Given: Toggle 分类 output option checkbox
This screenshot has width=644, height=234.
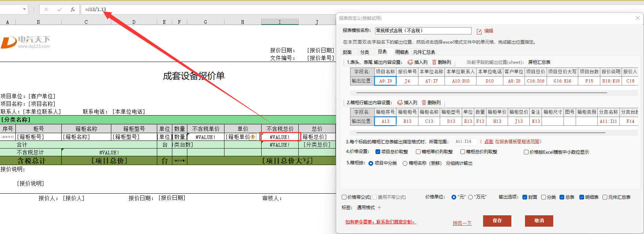Looking at the screenshot, I should (543, 197).
